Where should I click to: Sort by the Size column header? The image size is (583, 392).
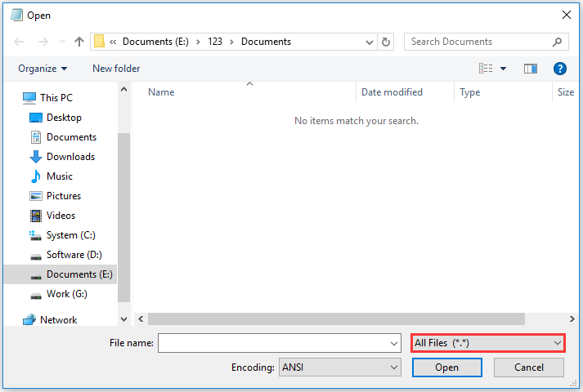(x=566, y=92)
